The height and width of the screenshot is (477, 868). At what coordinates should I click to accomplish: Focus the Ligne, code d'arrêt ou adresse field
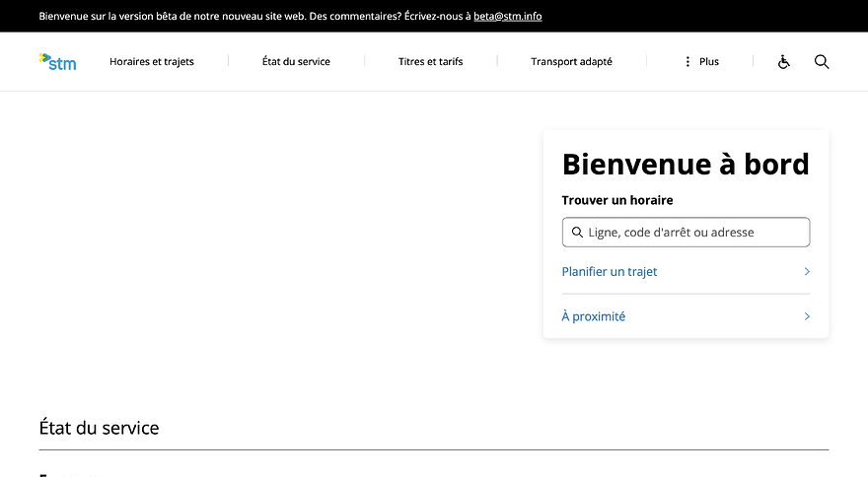click(686, 232)
